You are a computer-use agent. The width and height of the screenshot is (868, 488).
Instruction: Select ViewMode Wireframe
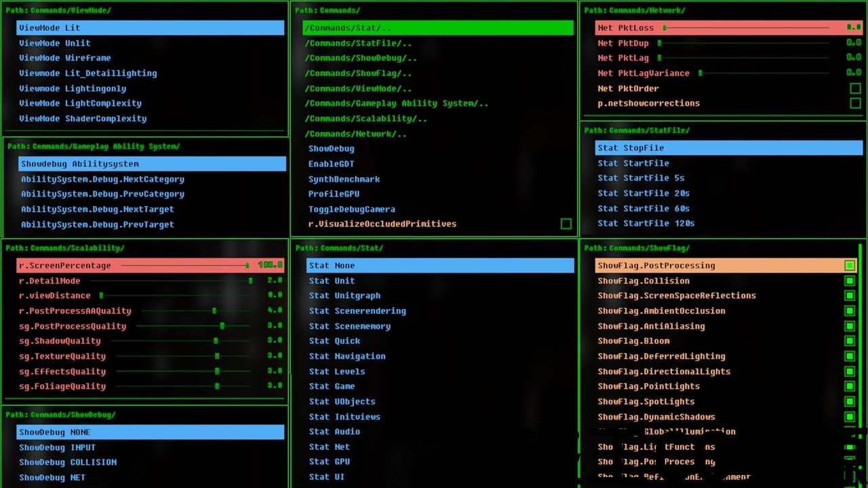65,58
